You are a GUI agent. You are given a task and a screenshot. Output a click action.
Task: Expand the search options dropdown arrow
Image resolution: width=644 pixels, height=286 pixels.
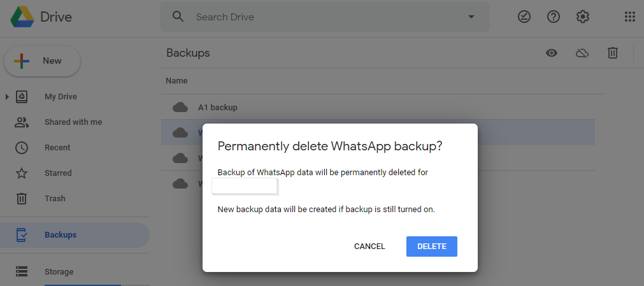[471, 17]
